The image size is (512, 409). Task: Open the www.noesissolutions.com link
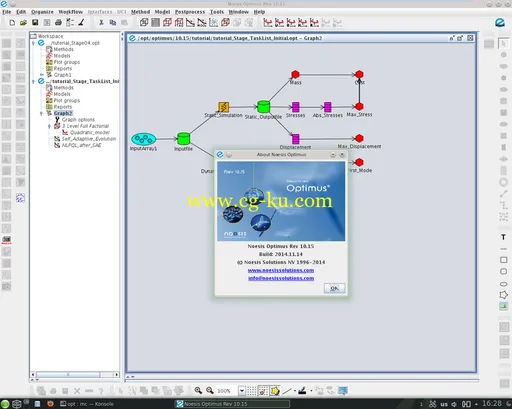pos(281,270)
